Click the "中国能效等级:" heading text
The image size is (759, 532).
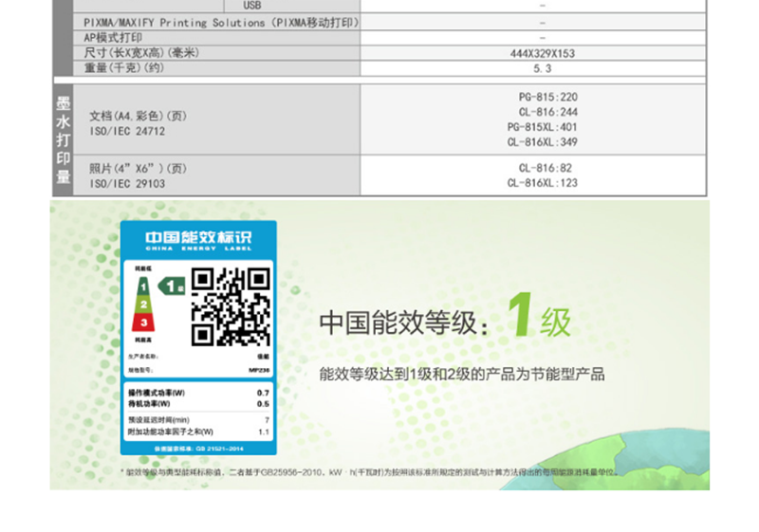click(x=405, y=323)
